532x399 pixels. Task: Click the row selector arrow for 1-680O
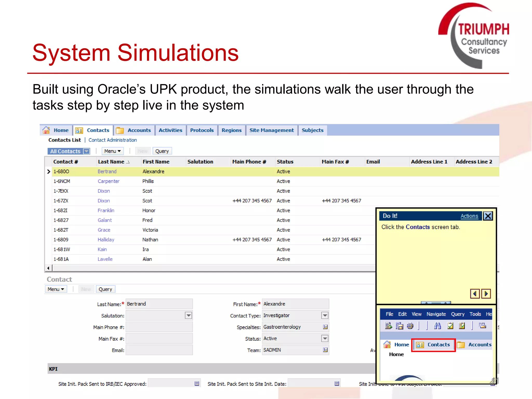pyautogui.click(x=49, y=171)
